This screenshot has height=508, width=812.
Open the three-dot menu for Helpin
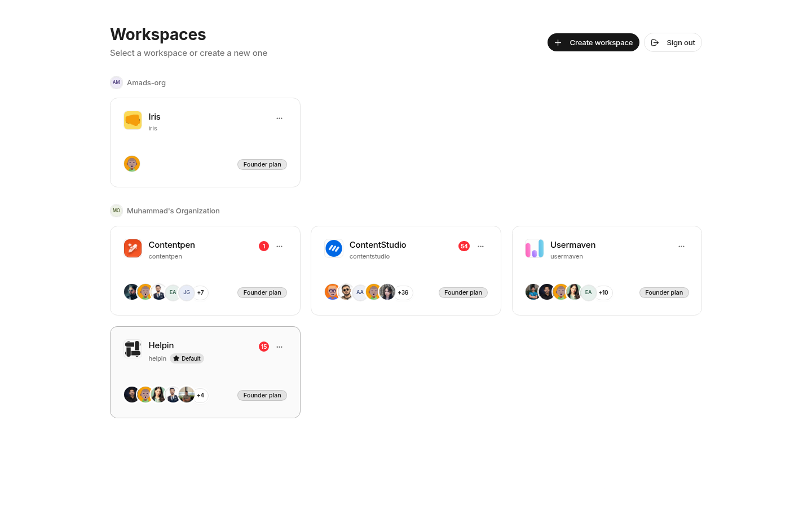pos(279,347)
